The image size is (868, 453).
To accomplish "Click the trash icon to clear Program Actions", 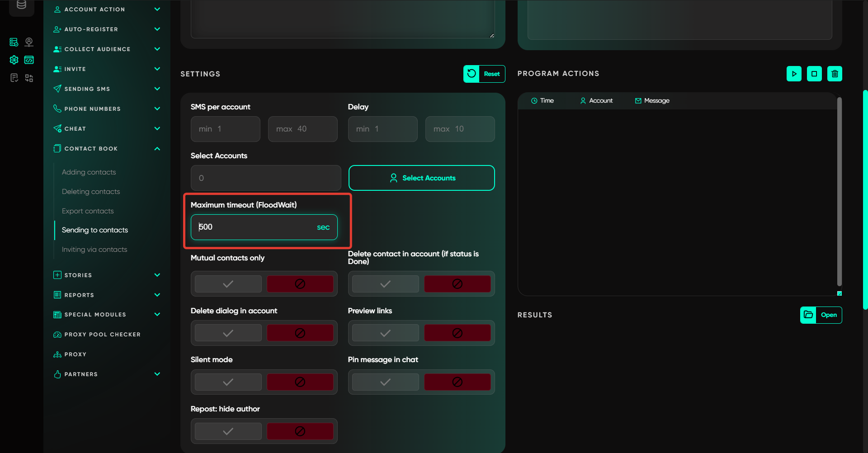I will pyautogui.click(x=835, y=74).
